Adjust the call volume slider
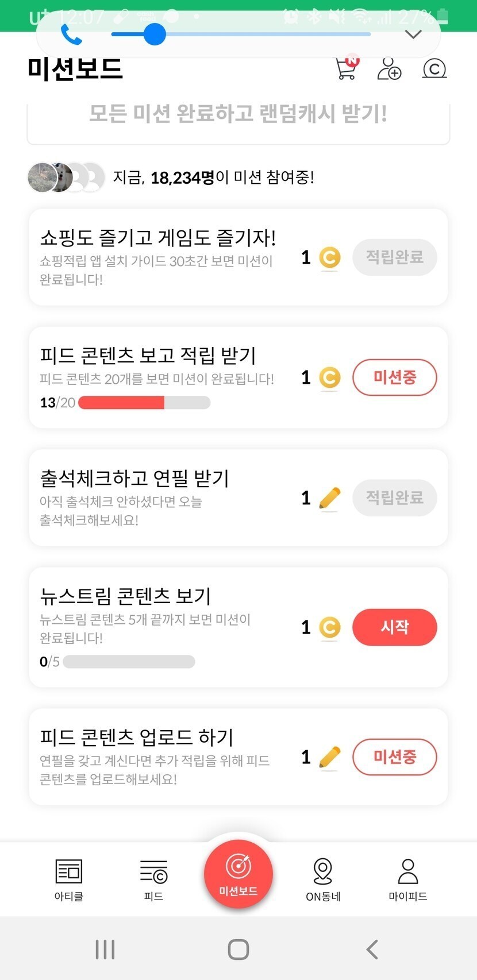The width and height of the screenshot is (477, 980). click(x=155, y=34)
